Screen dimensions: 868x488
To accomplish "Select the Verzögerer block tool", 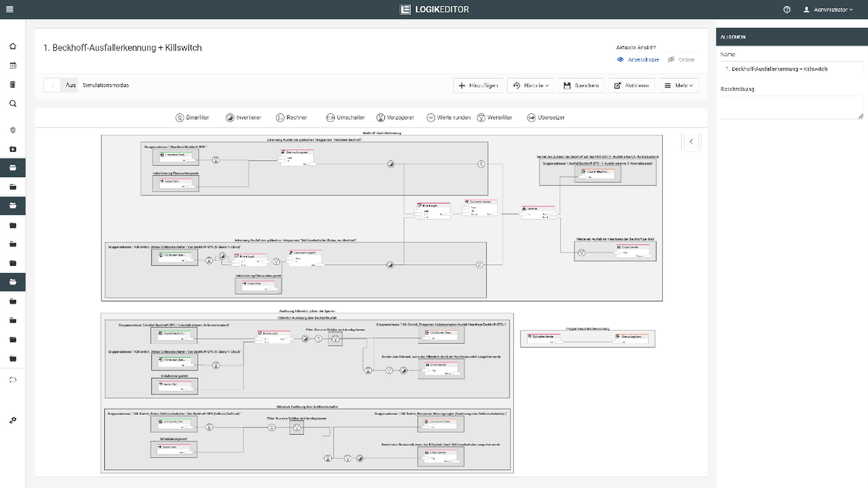I will tap(394, 117).
